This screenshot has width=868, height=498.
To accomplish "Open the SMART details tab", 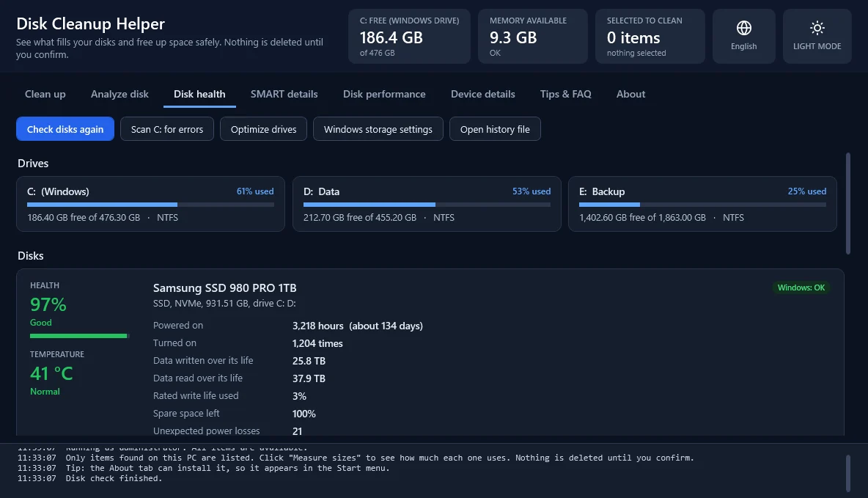I will (284, 94).
